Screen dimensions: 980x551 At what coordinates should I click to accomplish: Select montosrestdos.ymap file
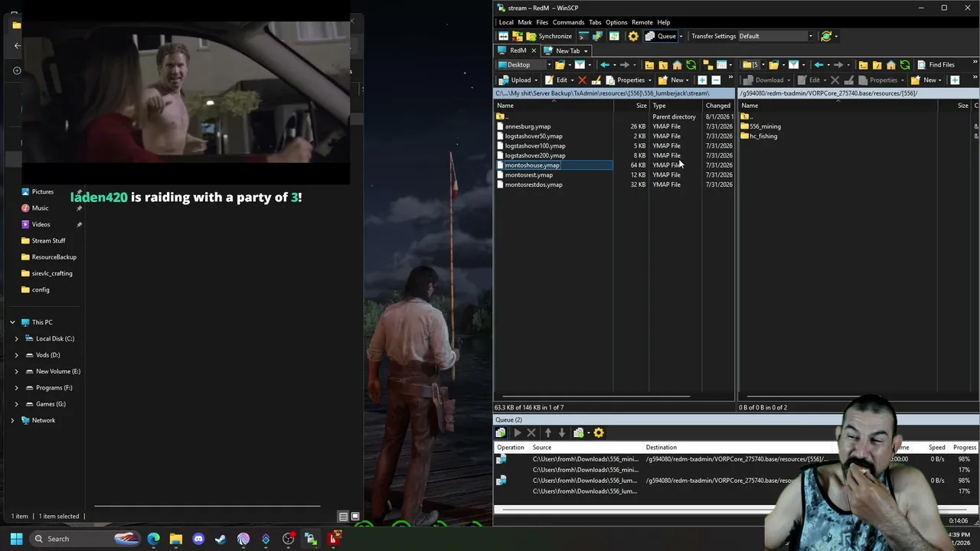click(x=534, y=184)
